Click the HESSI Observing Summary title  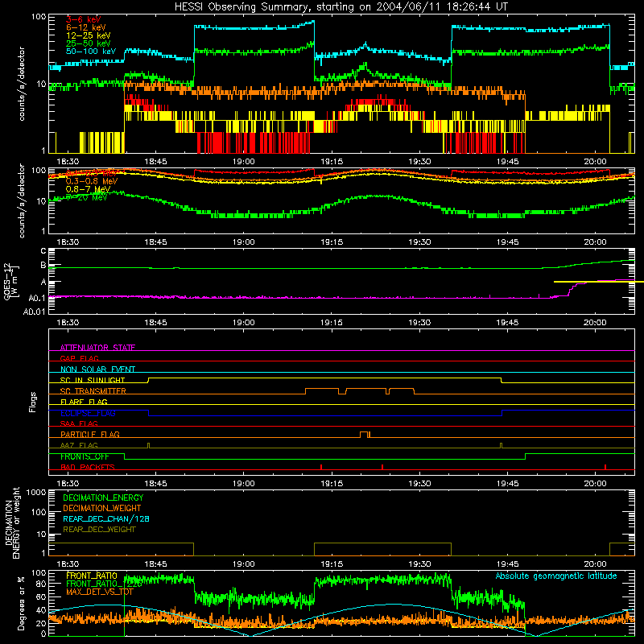(341, 6)
